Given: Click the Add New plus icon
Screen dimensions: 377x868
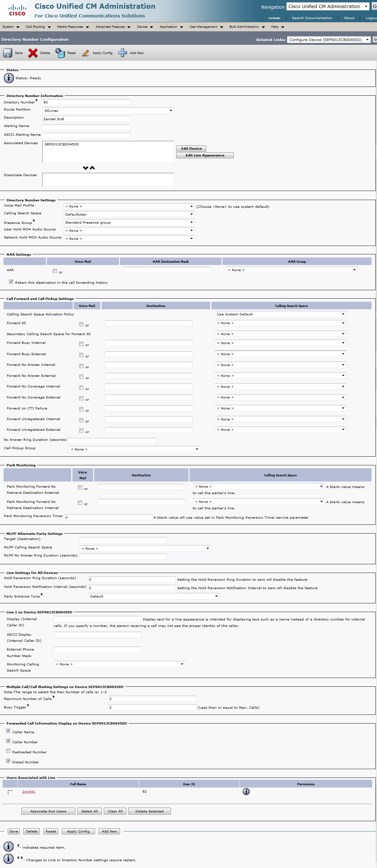Looking at the screenshot, I should point(123,53).
